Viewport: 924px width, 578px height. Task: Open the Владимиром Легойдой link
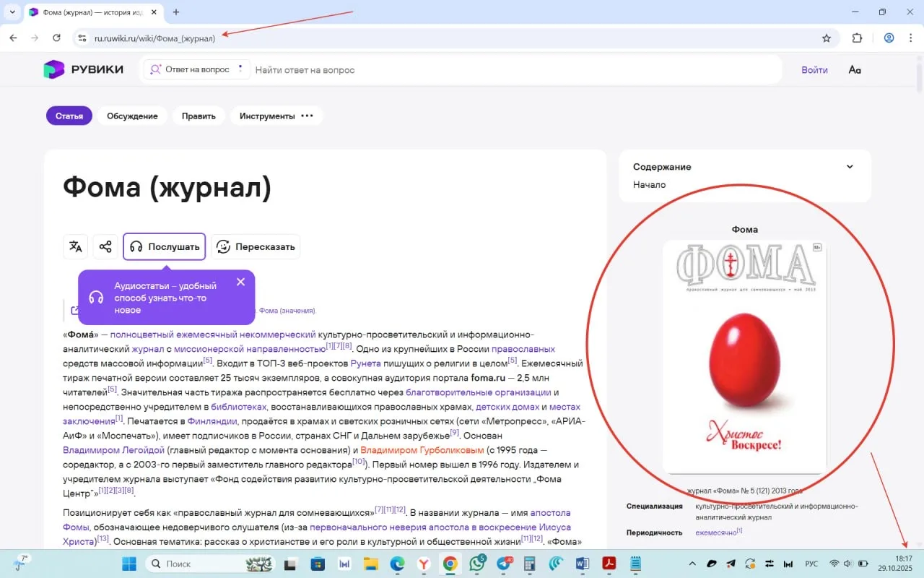point(113,449)
